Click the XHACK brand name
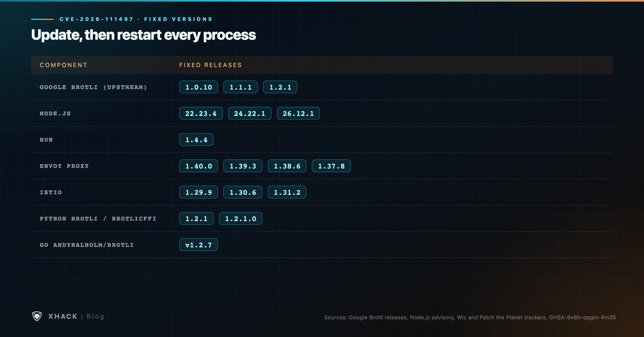 click(x=63, y=317)
